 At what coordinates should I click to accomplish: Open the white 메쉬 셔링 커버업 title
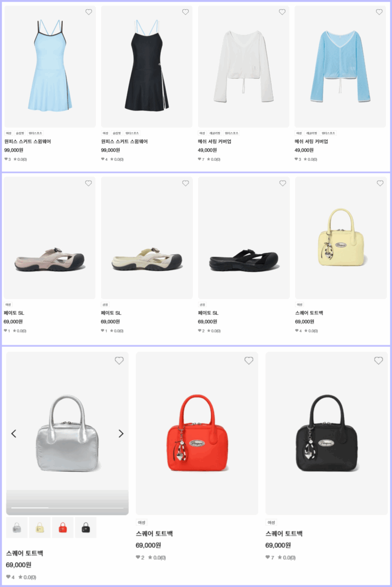[x=214, y=141]
